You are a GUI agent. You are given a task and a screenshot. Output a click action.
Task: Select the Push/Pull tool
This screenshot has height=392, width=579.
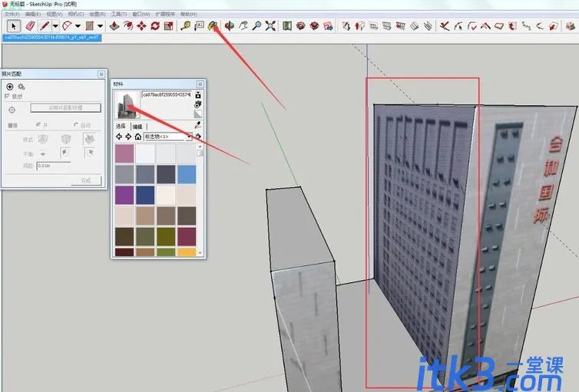(x=114, y=26)
